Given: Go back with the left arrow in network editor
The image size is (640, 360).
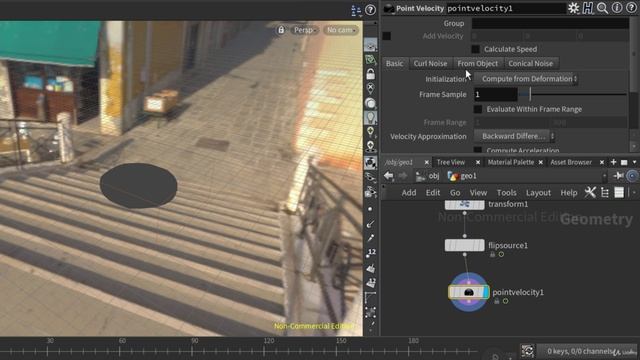Looking at the screenshot, I should coord(389,176).
